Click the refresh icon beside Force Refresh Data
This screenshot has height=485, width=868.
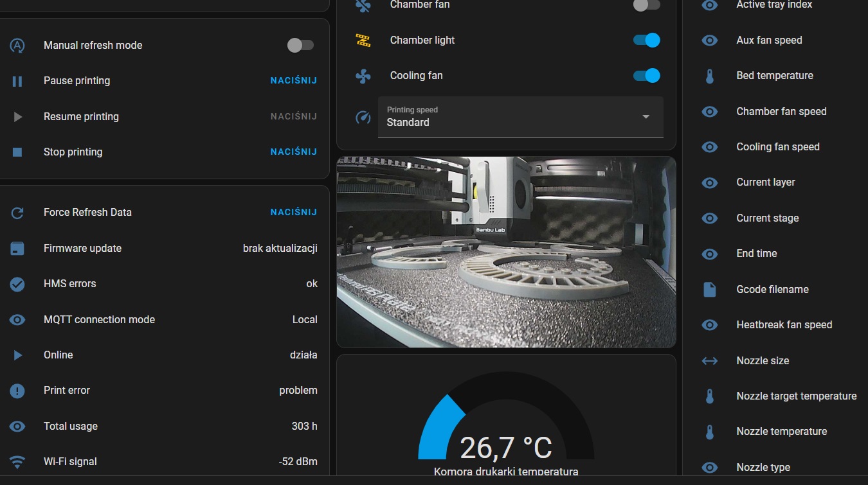[17, 213]
